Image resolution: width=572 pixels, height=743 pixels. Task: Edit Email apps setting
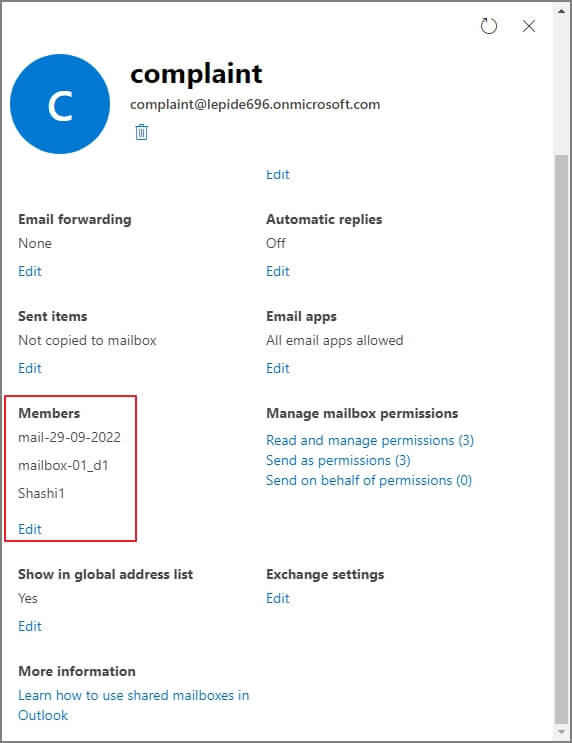tap(278, 368)
